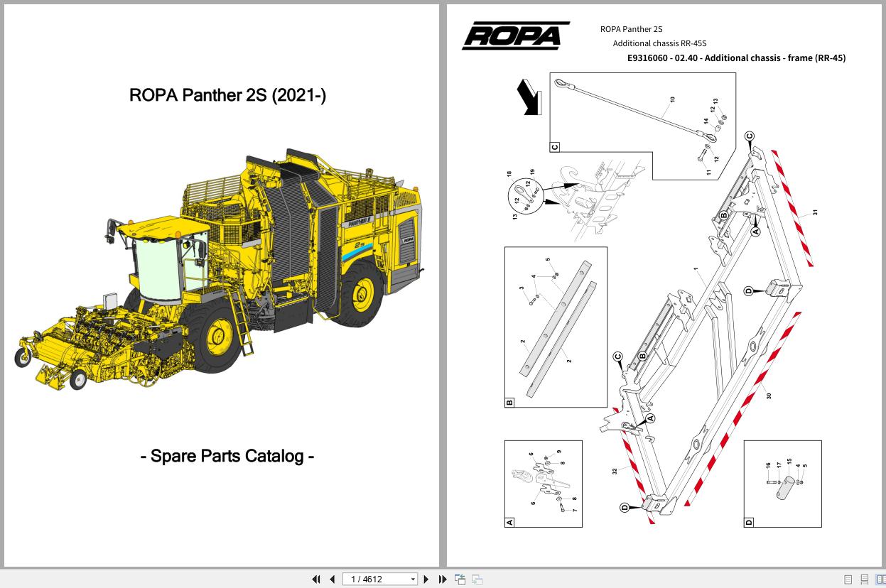Click detail box A of the diagram
Viewport: 886px width, 588px height.
pyautogui.click(x=544, y=484)
